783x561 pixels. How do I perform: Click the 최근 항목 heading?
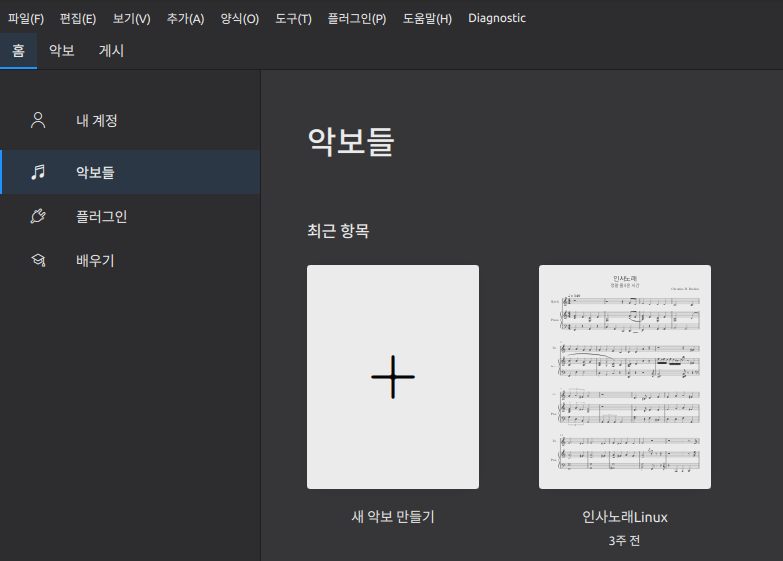point(338,231)
